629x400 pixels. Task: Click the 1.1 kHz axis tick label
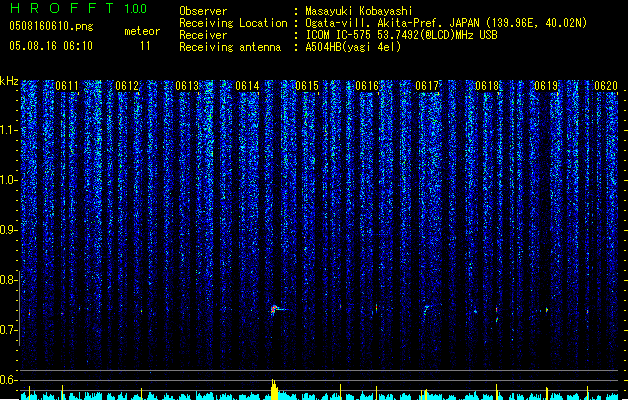pos(8,130)
